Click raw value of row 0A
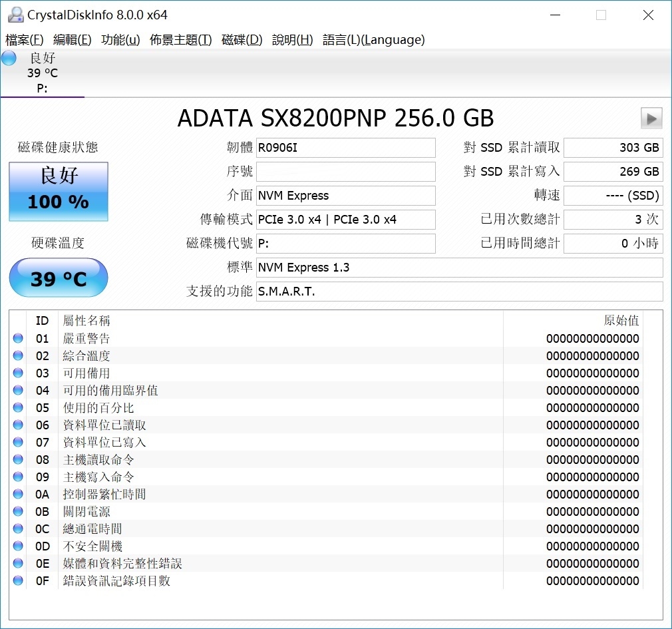 [x=593, y=494]
